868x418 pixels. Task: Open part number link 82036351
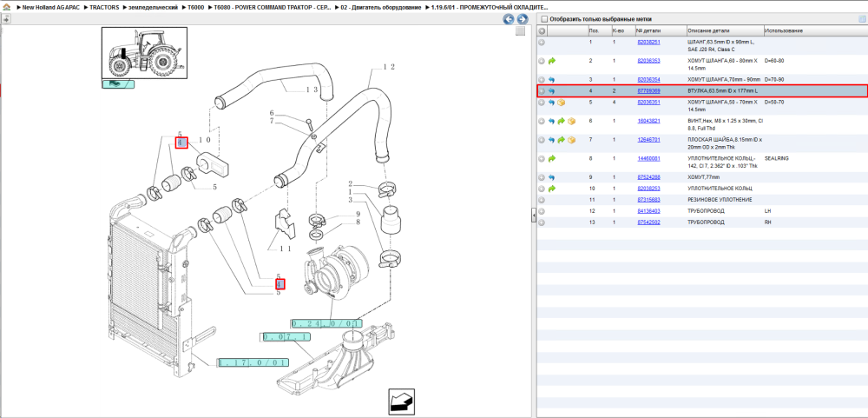648,103
